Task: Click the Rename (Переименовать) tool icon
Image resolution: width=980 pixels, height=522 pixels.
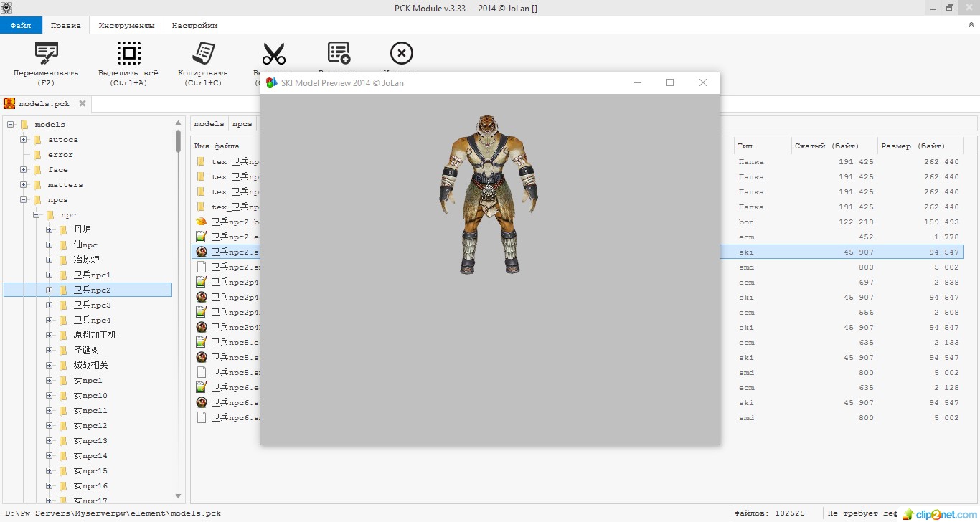Action: pos(46,53)
